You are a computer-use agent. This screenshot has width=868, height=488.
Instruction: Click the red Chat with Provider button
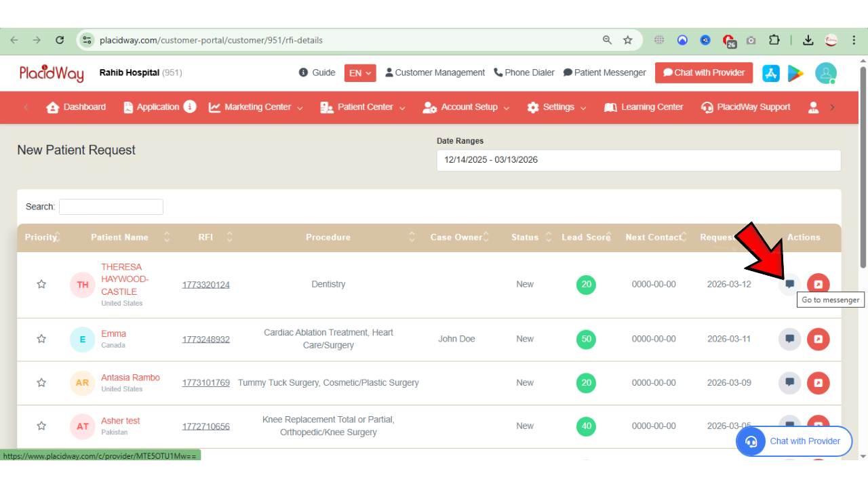click(703, 73)
